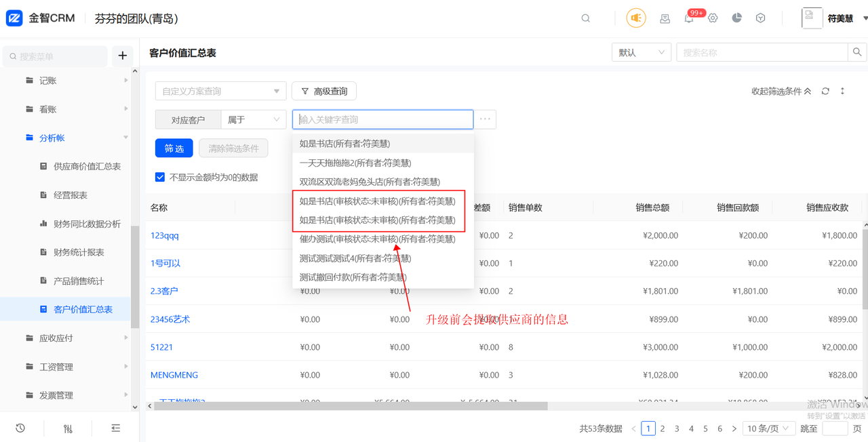Go to previous page arrow in pagination
The image size is (868, 442).
(x=634, y=428)
